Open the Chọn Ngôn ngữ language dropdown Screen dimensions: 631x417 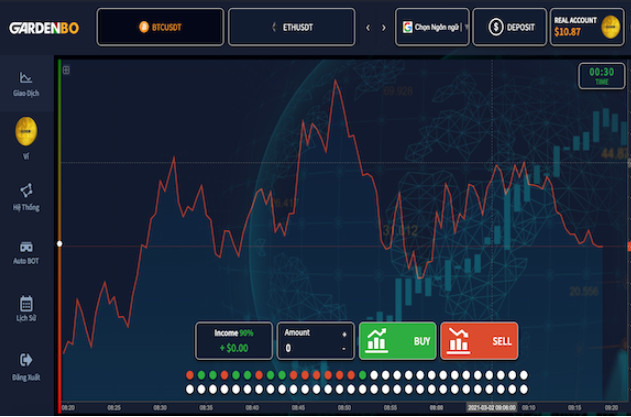click(x=432, y=28)
